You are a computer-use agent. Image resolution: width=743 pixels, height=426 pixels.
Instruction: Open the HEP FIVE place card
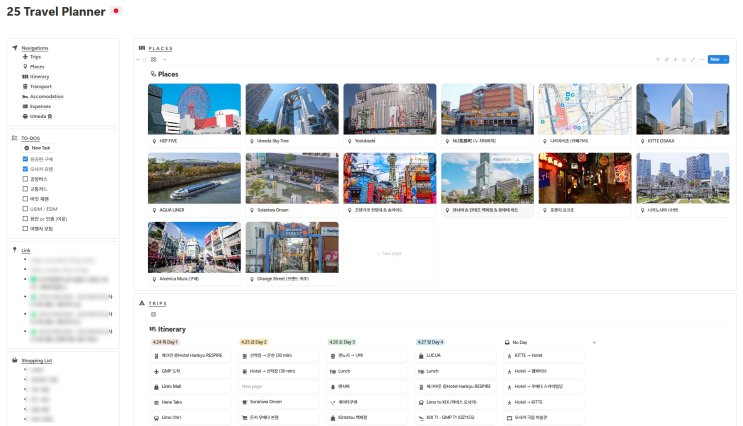[x=194, y=115]
